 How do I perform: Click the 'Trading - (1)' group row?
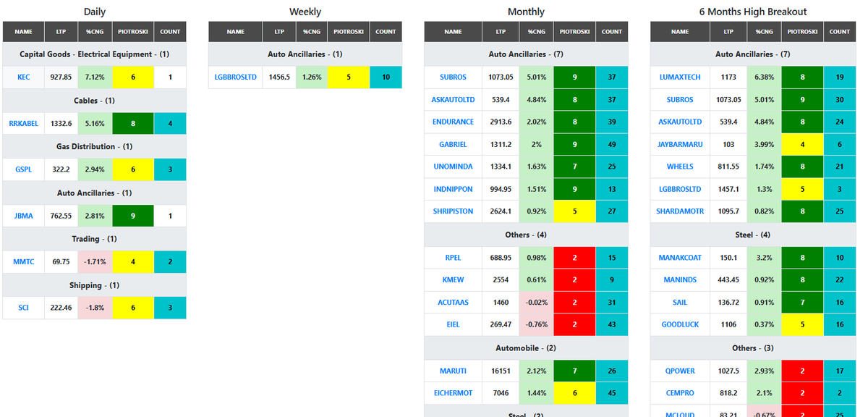coord(94,239)
